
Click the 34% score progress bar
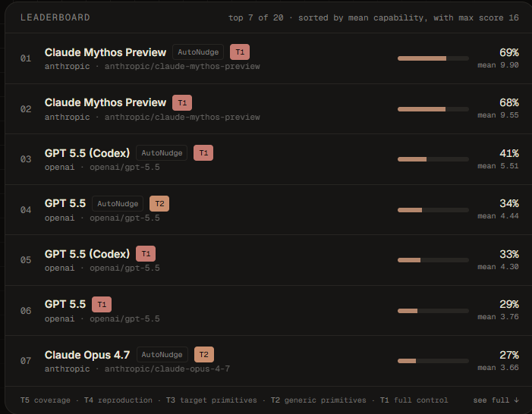[x=433, y=210]
